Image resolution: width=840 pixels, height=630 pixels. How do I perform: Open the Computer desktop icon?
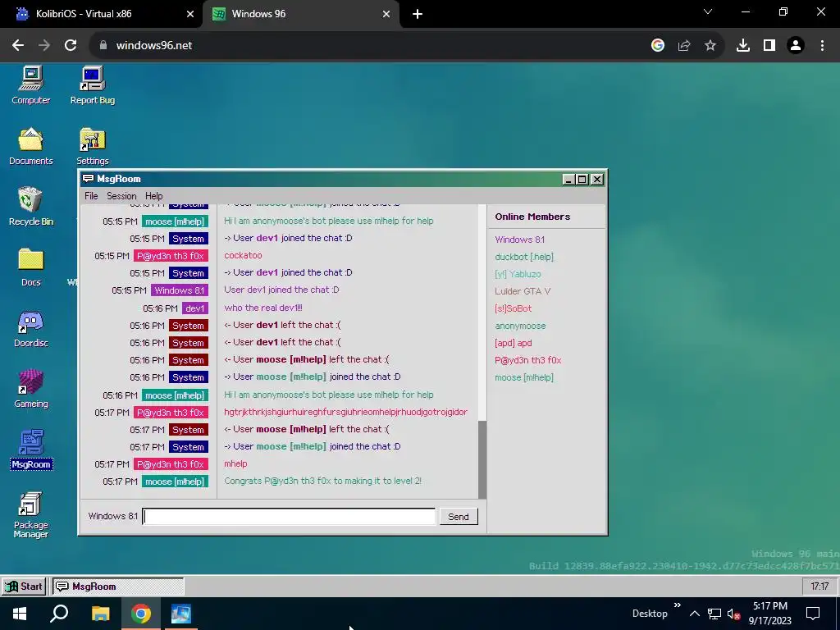(x=30, y=85)
